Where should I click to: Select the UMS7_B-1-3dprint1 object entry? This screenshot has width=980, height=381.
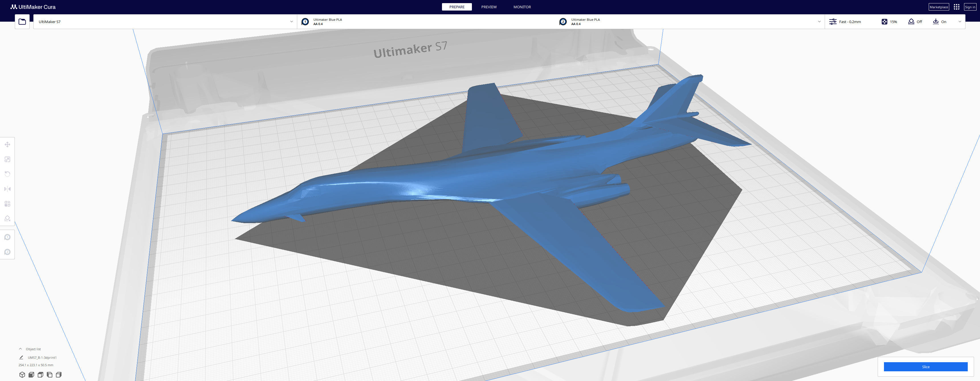(42, 357)
